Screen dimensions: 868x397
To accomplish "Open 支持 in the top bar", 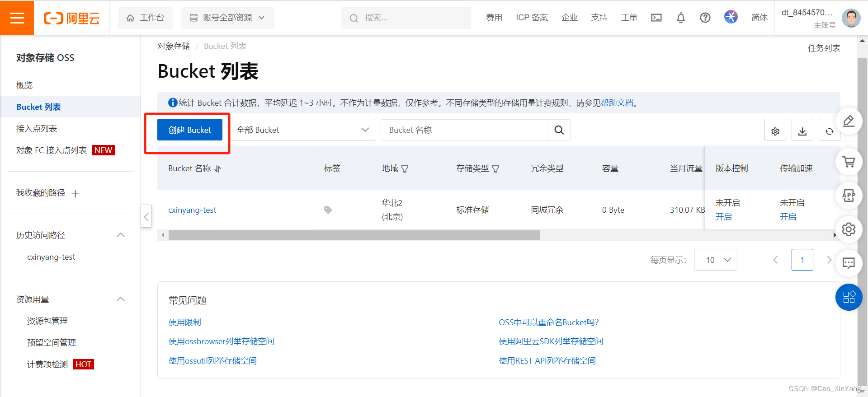I will [x=599, y=18].
